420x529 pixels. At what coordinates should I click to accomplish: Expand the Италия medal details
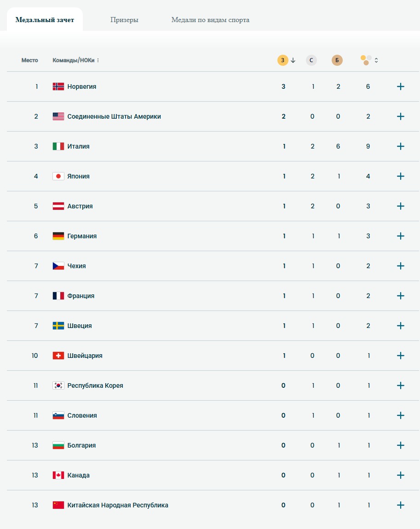coord(400,146)
